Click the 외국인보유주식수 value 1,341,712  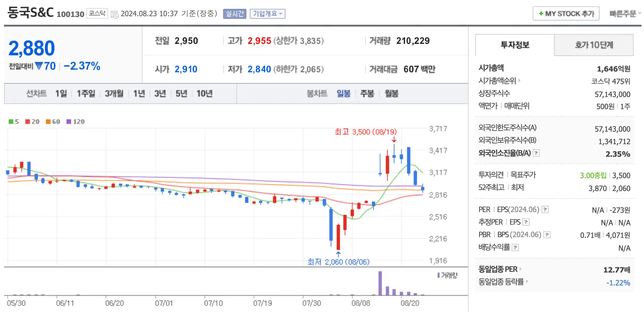pos(614,142)
